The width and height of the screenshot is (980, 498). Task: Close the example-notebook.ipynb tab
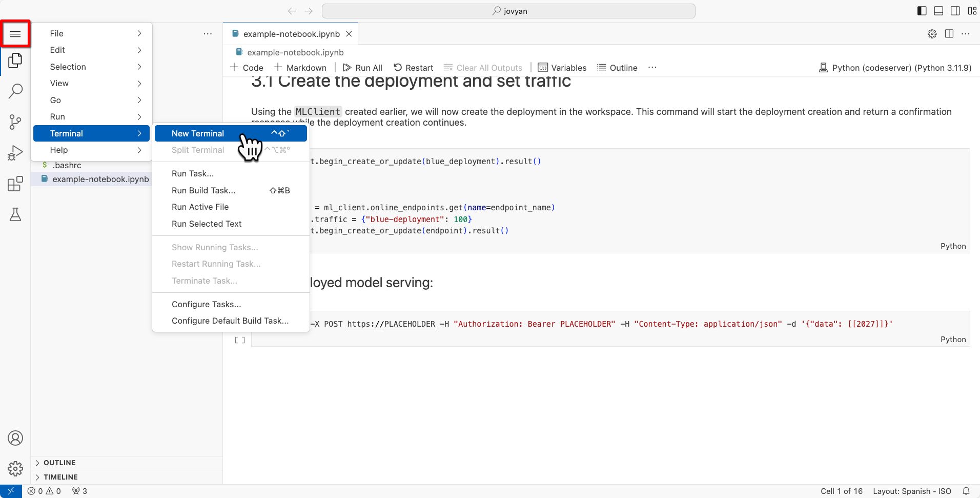pos(349,34)
